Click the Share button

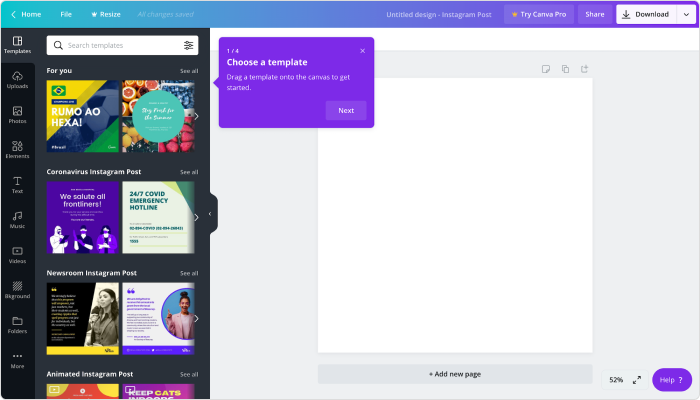click(x=595, y=14)
